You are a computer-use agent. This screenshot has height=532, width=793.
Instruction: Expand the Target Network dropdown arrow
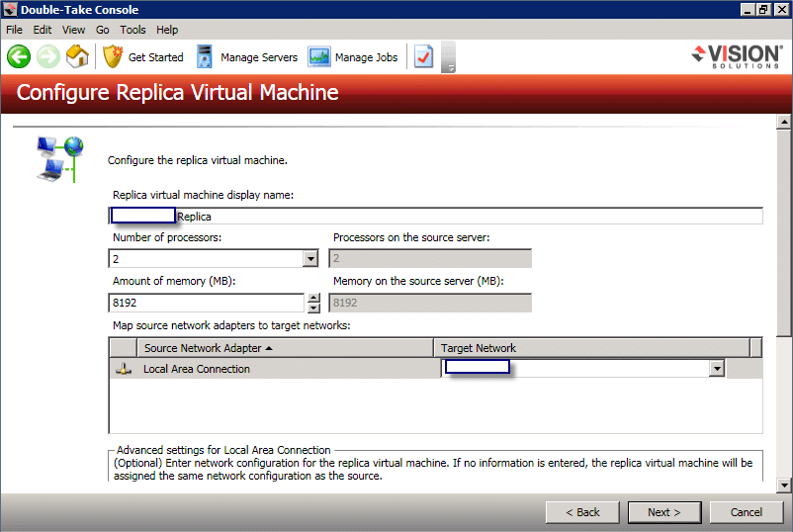[717, 368]
